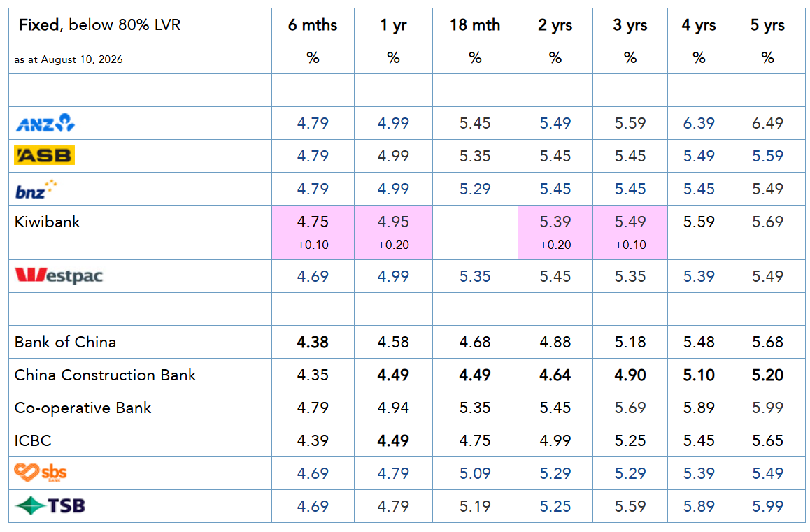810x532 pixels.
Task: Open TSB 4 years rate 5.89
Action: pos(699,506)
